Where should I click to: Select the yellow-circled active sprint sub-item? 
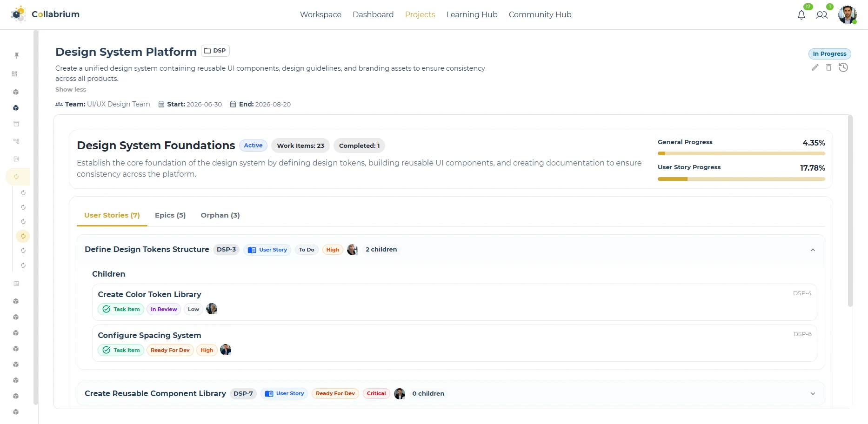(23, 236)
